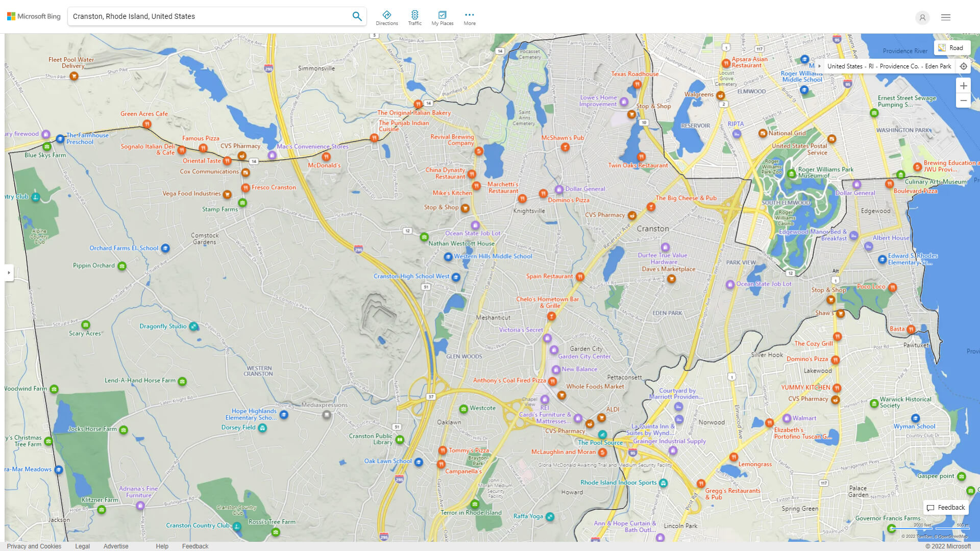Open the account profile icon
The width and height of the screenshot is (980, 551).
922,18
